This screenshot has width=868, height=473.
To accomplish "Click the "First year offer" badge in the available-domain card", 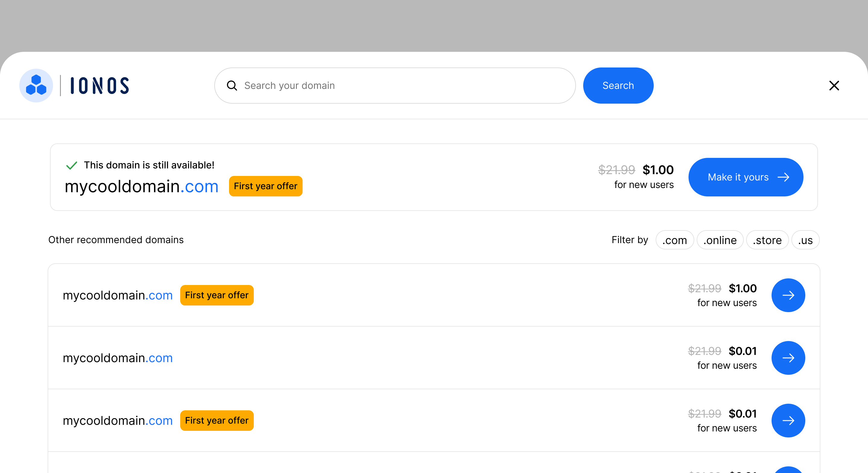I will [x=266, y=186].
